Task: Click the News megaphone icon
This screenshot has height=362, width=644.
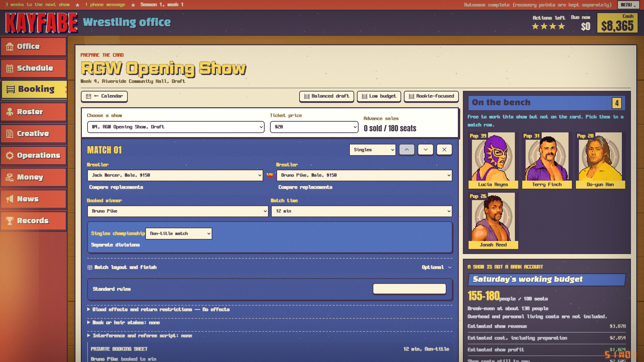Action: click(10, 199)
